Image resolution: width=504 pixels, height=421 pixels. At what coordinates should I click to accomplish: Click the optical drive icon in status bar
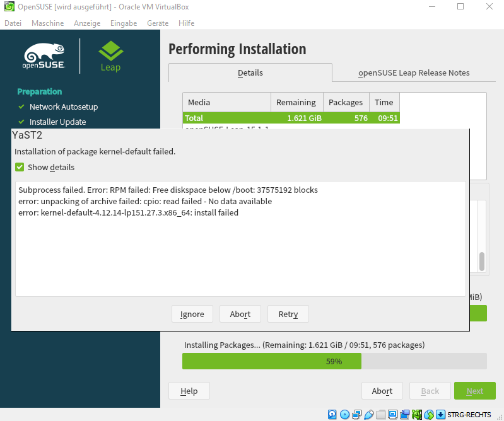[x=344, y=415]
